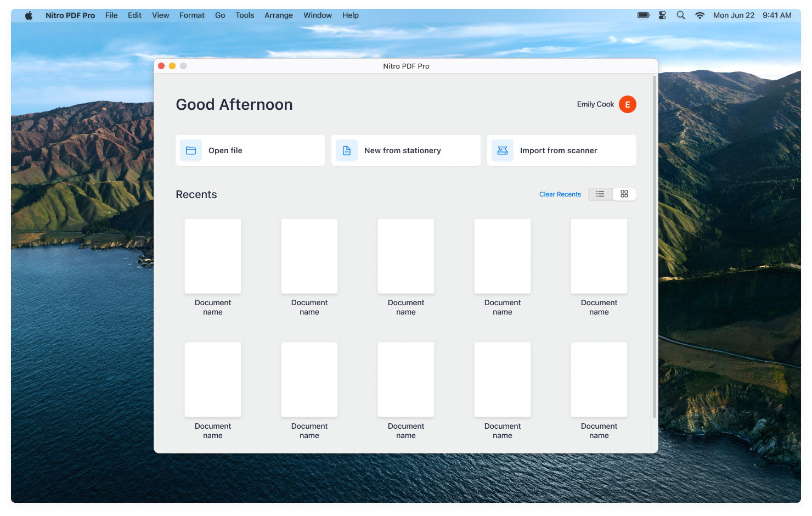Open the Apple menu

pos(29,15)
